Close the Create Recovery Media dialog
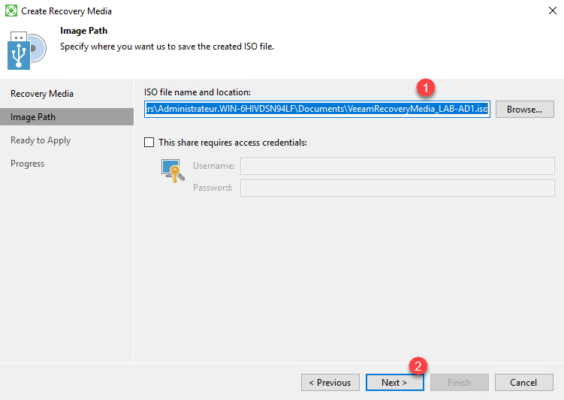The width and height of the screenshot is (564, 400). coord(552,11)
